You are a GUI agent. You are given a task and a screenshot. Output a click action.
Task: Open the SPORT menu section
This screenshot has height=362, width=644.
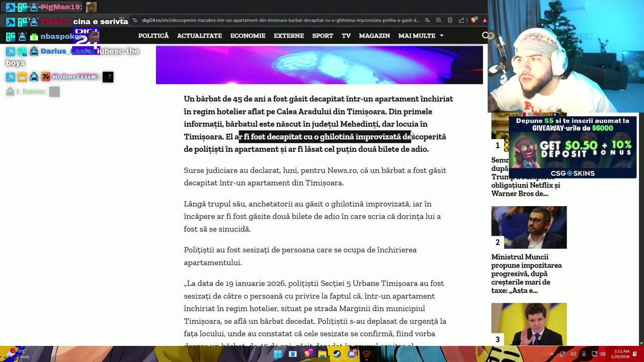click(x=323, y=36)
